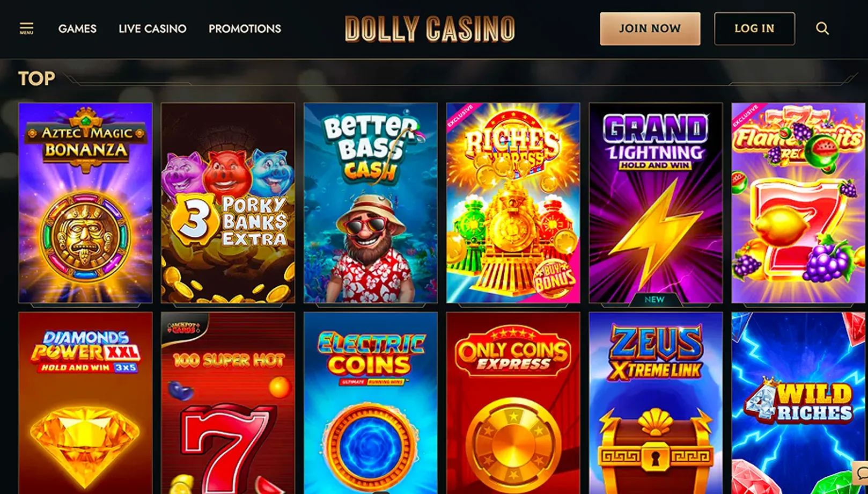Open Only Coins Express game
Screen dimensions: 868x494
(x=513, y=403)
